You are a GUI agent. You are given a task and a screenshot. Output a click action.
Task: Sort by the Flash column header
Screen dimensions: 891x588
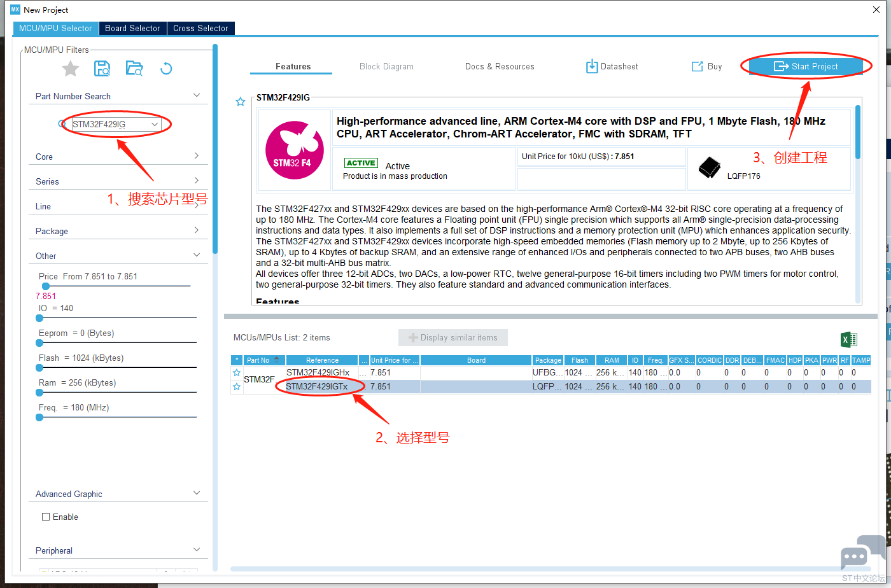coord(580,360)
